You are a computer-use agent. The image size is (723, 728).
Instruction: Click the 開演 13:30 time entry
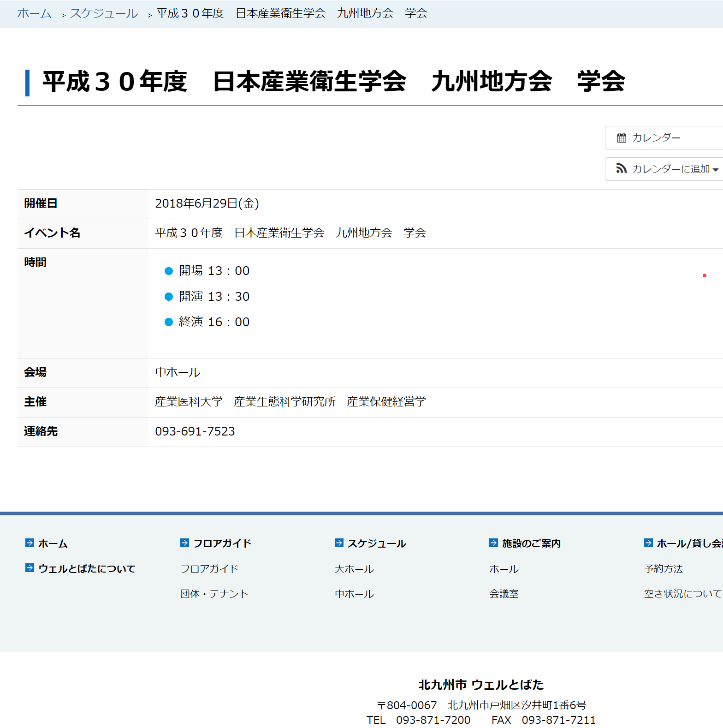point(214,296)
